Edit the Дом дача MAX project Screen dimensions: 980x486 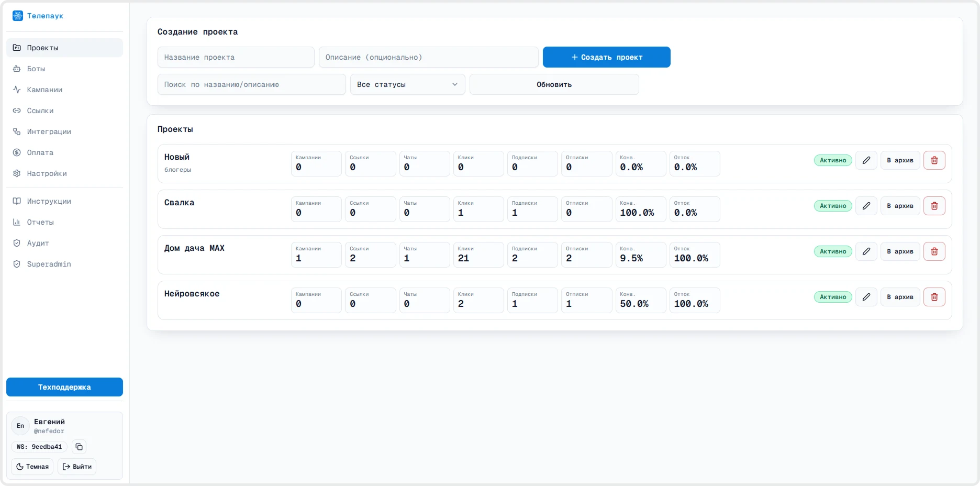pos(866,251)
